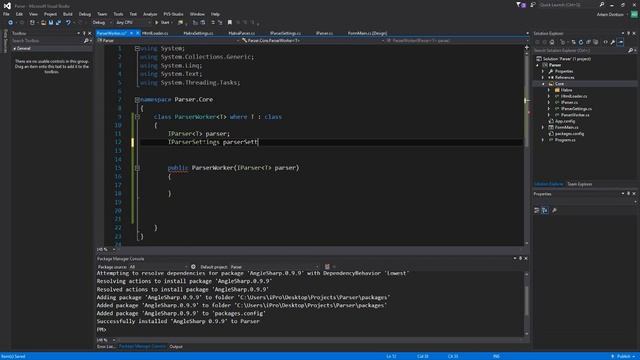Select HtmlLoader.cs in Solution Explorer

573,96
